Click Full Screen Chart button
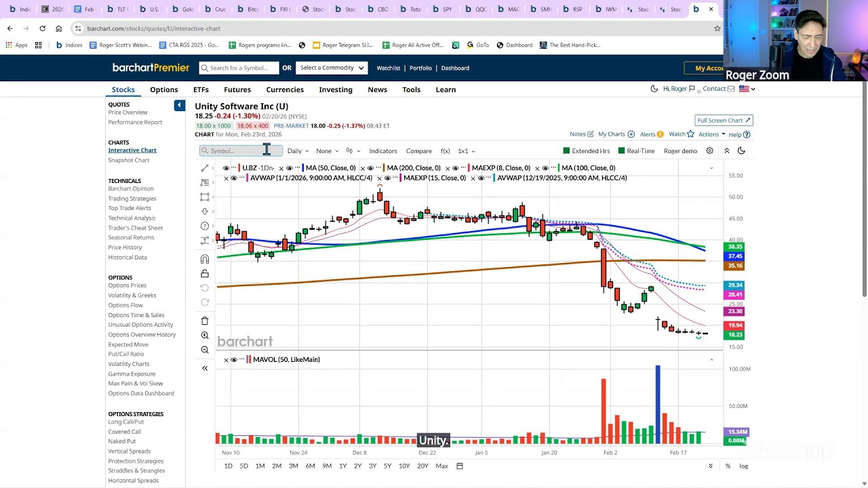 pyautogui.click(x=724, y=120)
